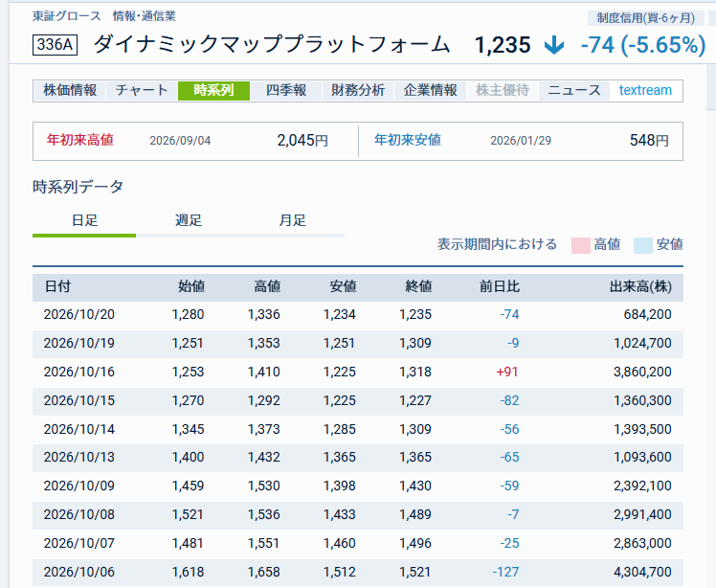Click the 2026/10/13 date cell
716x588 pixels.
click(x=79, y=458)
